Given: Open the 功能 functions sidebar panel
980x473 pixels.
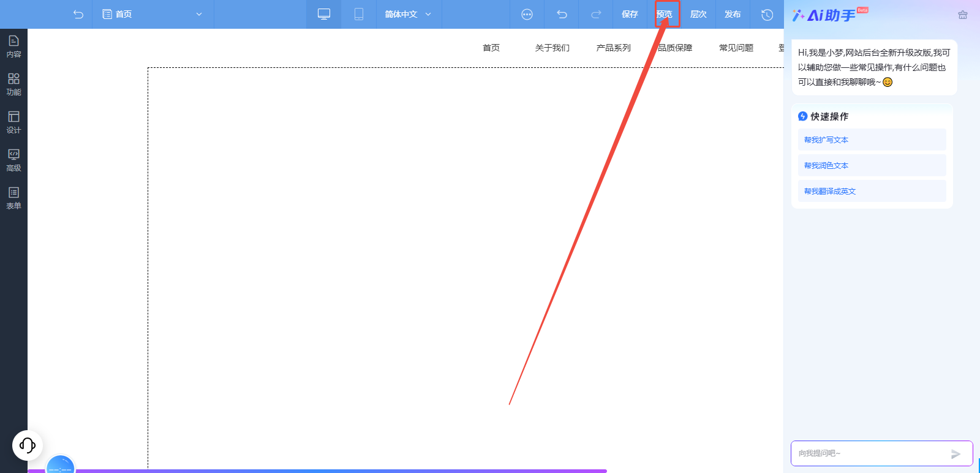Looking at the screenshot, I should (x=13, y=84).
